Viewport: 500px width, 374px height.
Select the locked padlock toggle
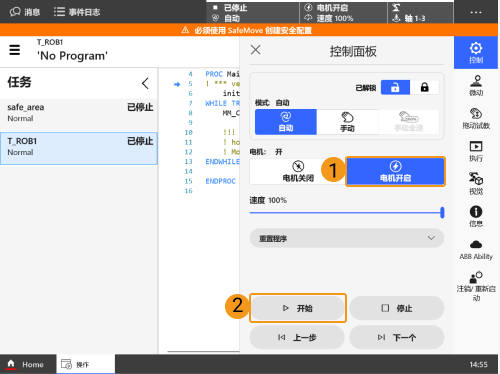[x=424, y=87]
